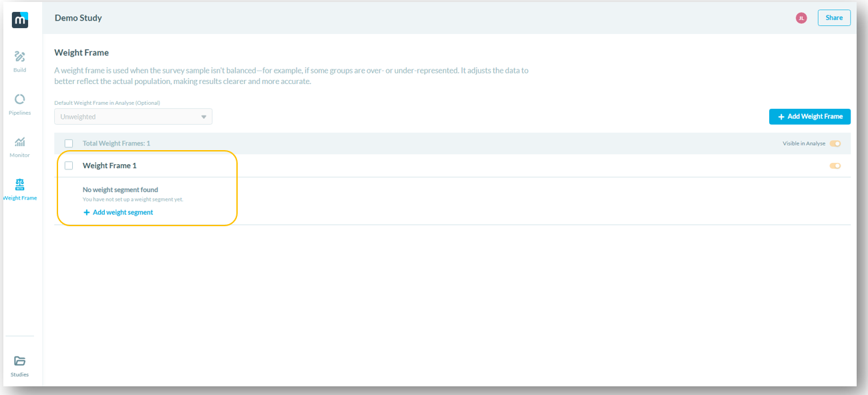Open the Studies folder icon
This screenshot has width=868, height=395.
[20, 361]
